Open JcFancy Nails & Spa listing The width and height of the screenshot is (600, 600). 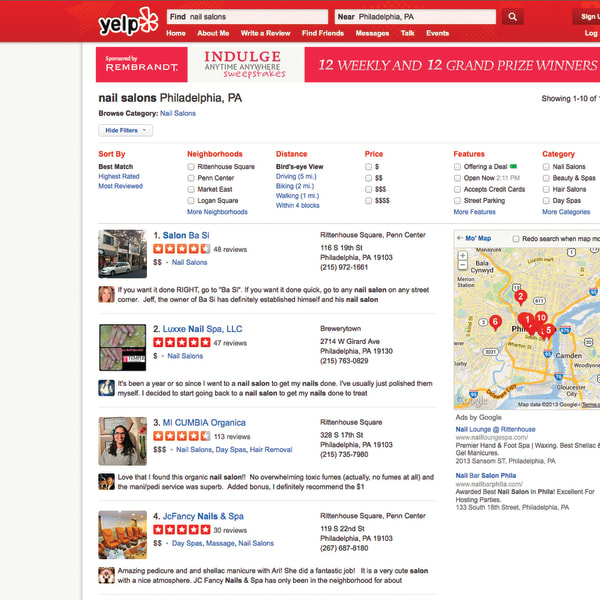point(203,516)
